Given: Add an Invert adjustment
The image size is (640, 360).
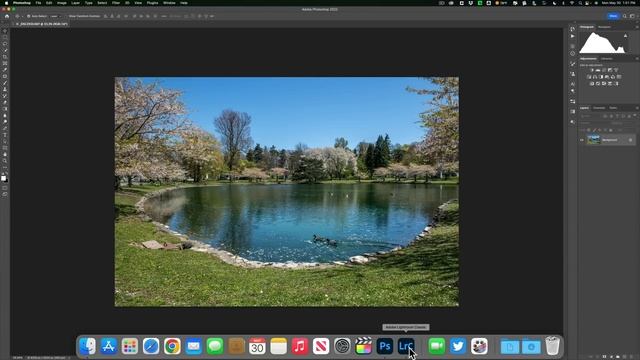Looking at the screenshot, I should (592, 84).
